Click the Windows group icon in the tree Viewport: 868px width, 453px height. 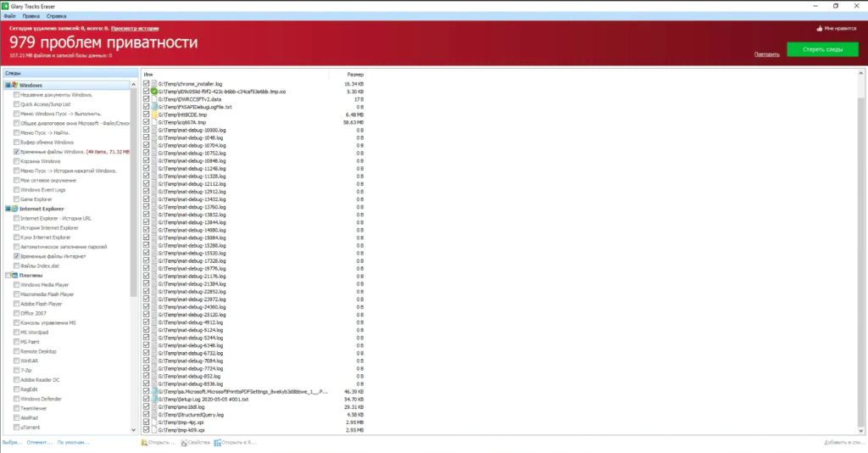[x=14, y=86]
